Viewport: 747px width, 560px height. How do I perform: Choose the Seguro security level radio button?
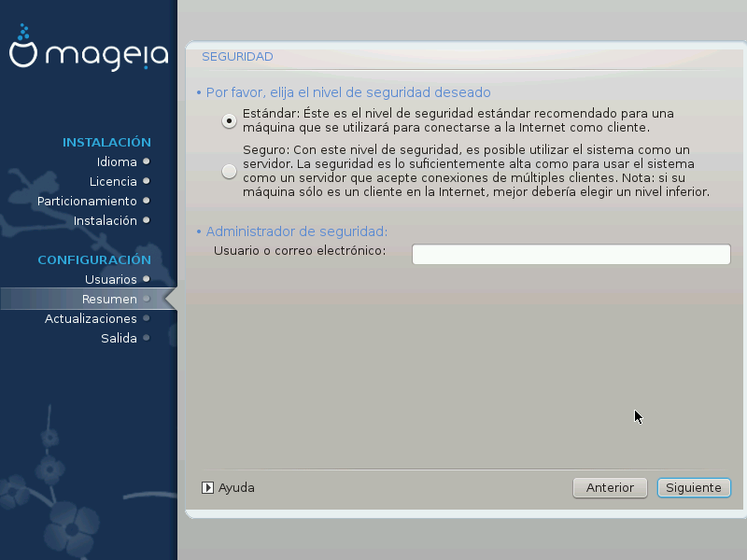click(229, 171)
